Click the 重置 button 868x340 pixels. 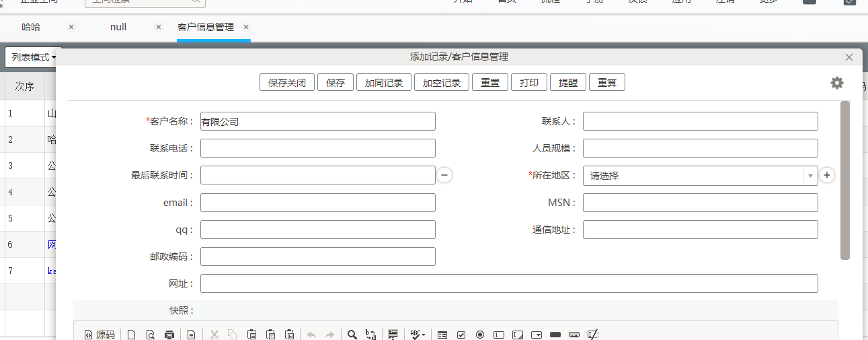(490, 83)
